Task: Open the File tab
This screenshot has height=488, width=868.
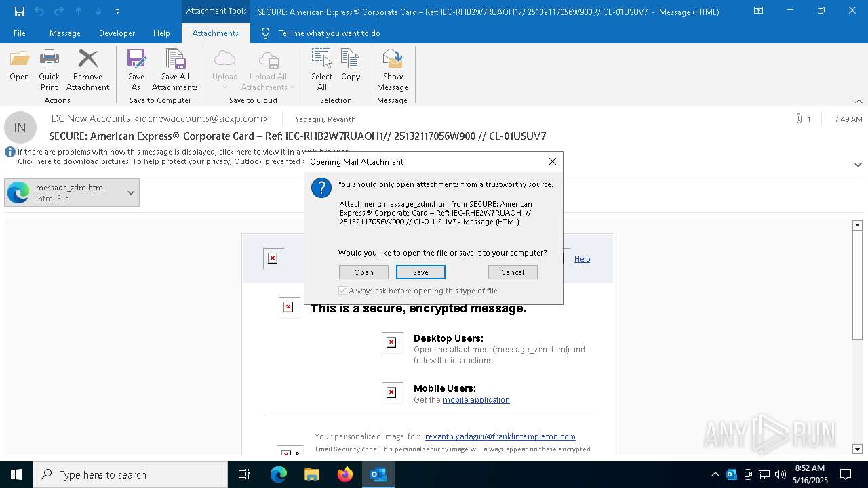Action: tap(20, 33)
